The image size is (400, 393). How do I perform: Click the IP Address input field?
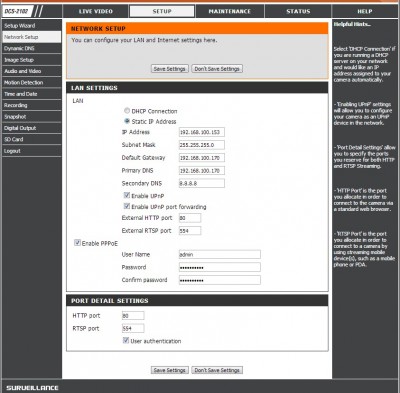202,132
